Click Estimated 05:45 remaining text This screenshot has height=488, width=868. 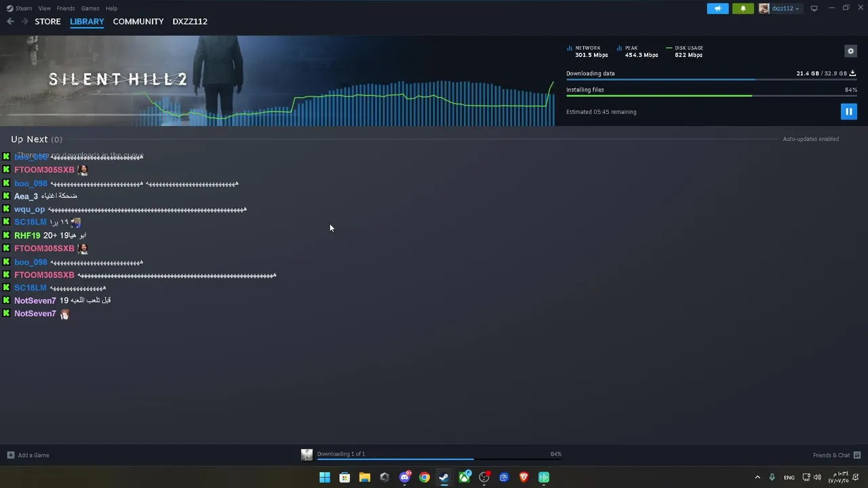point(601,112)
